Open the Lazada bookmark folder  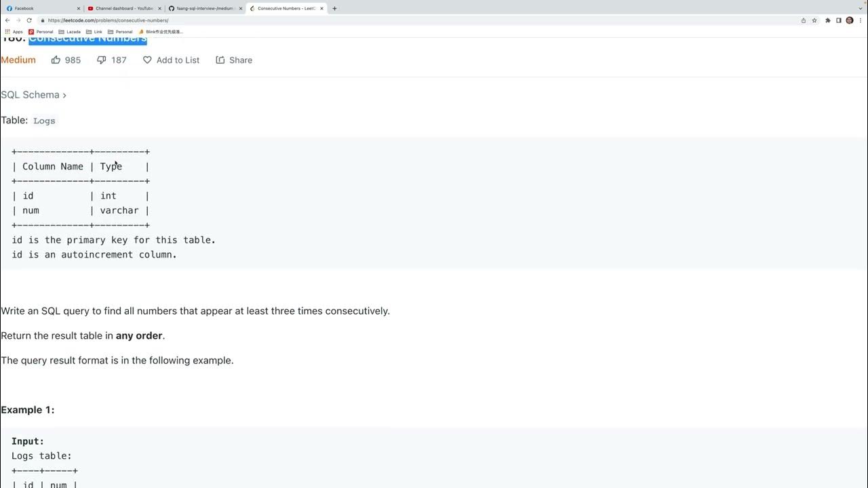[70, 32]
